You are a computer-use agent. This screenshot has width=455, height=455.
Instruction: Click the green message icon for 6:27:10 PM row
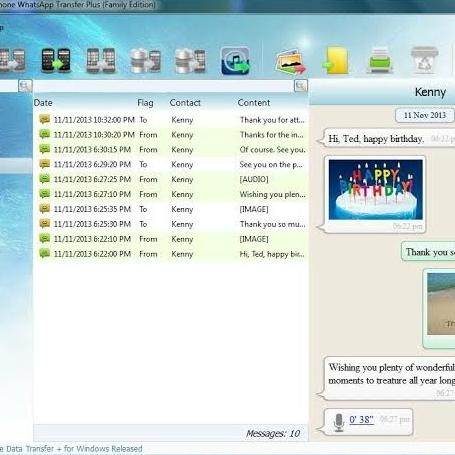pyautogui.click(x=44, y=194)
